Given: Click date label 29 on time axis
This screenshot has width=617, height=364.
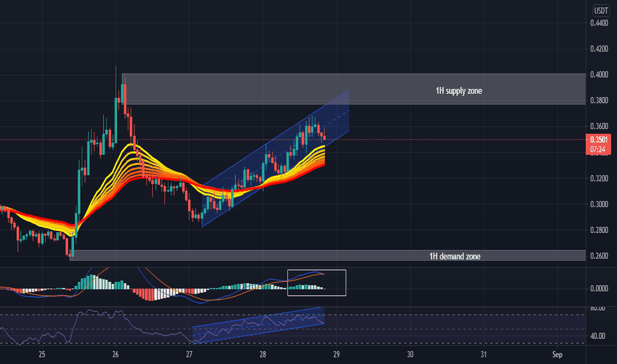Looking at the screenshot, I should click(336, 355).
